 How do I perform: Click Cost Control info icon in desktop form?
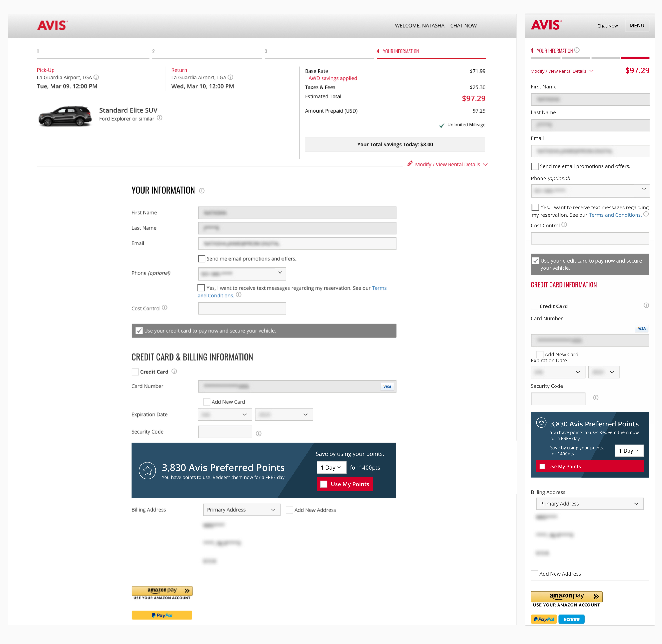tap(165, 307)
